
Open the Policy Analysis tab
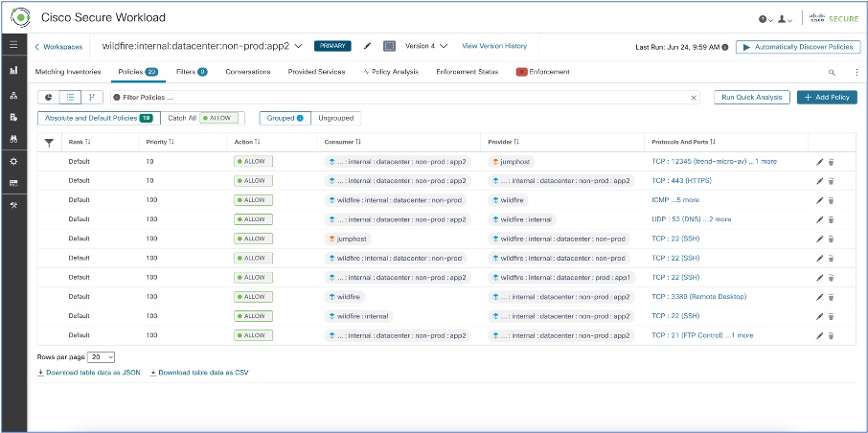[x=391, y=72]
